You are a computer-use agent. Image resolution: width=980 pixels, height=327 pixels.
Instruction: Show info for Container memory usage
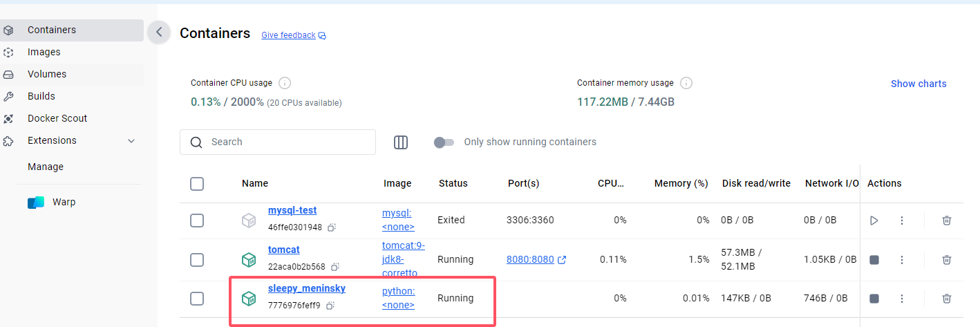(686, 83)
